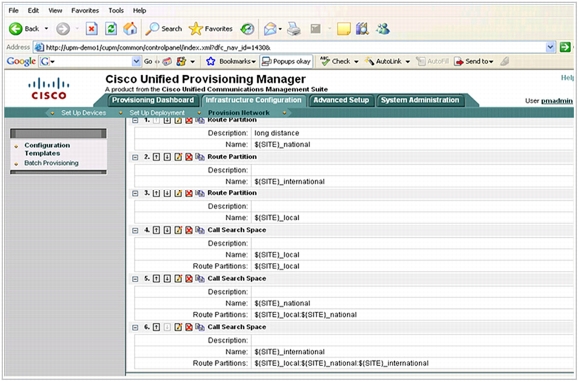579x382 pixels.
Task: Move Route Partition item 2 up
Action: (x=156, y=157)
